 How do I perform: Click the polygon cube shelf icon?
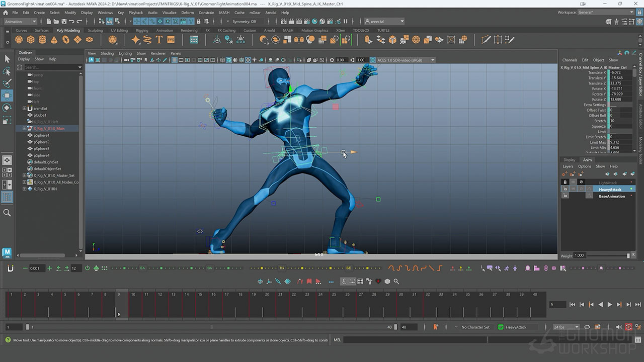pos(31,40)
